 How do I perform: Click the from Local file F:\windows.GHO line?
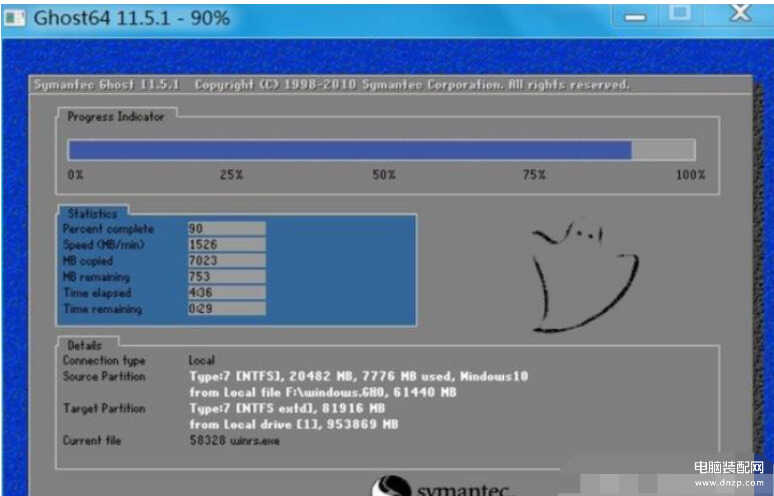point(323,393)
